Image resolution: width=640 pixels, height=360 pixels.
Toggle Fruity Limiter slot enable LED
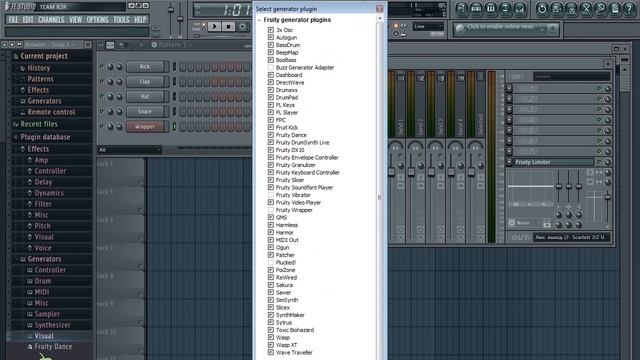pyautogui.click(x=599, y=162)
